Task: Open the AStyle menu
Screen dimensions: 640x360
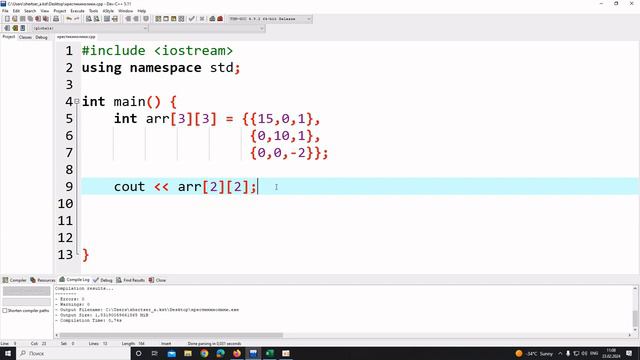Action: click(108, 11)
